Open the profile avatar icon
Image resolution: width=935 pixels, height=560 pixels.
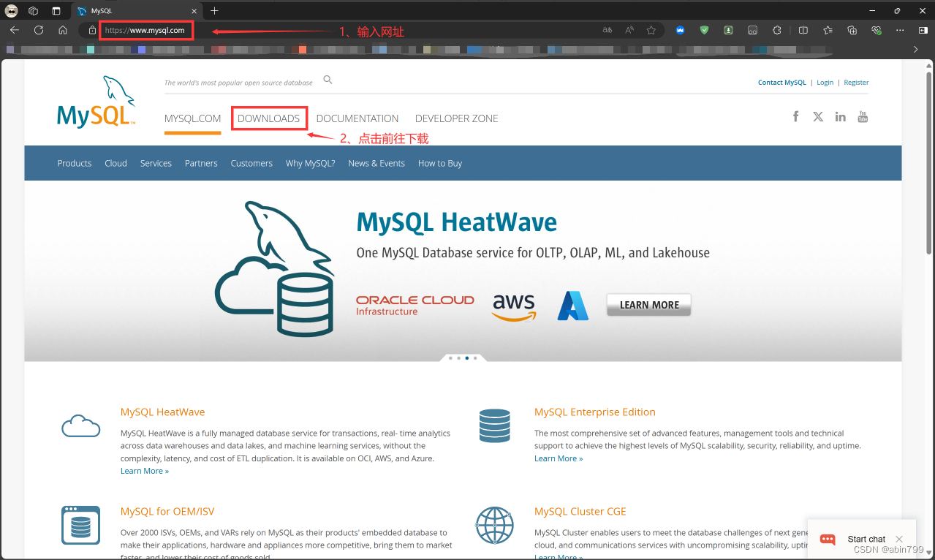point(12,10)
